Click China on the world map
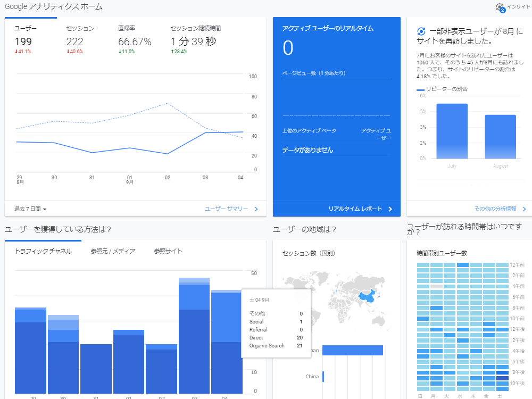This screenshot has height=399, width=532. click(367, 296)
